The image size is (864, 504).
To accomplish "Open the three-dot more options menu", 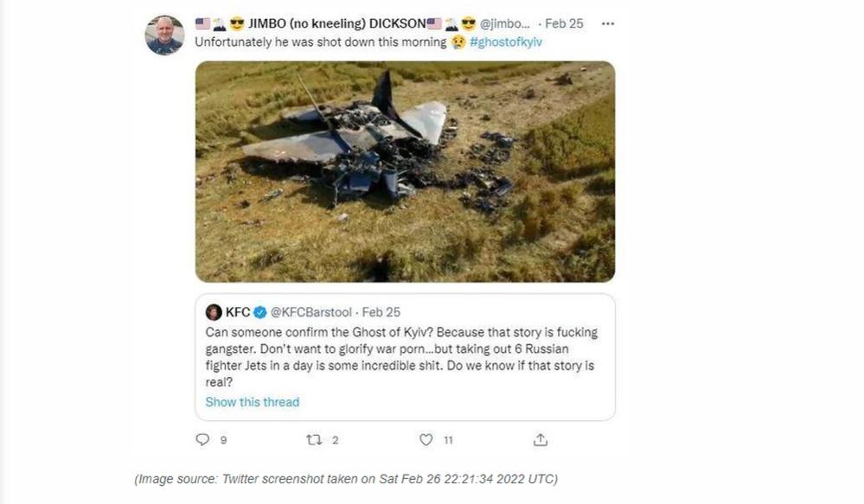I will (608, 23).
